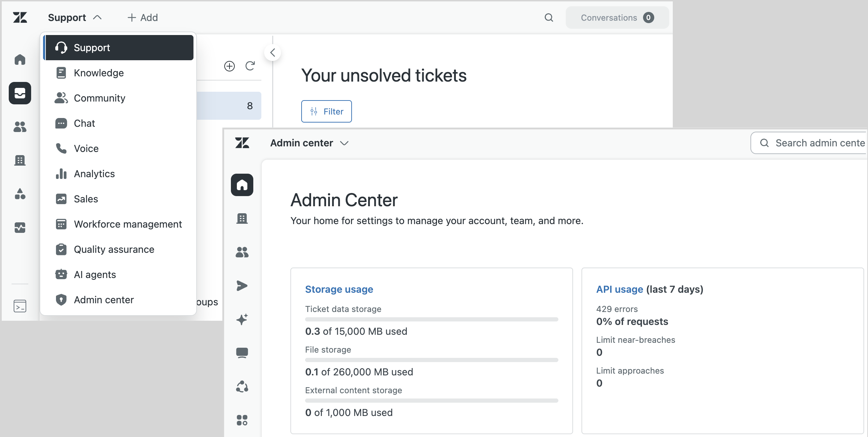Refresh views with the reload icon
Viewport: 868px width, 437px height.
pyautogui.click(x=250, y=66)
